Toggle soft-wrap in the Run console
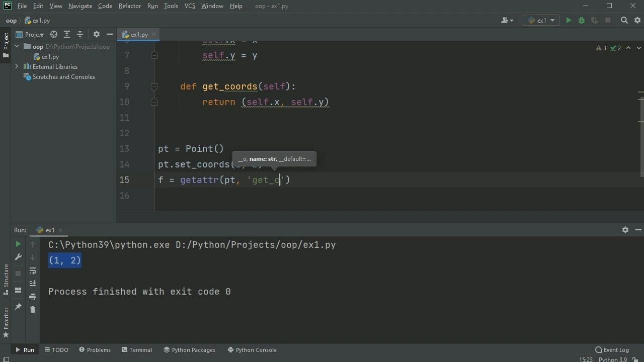 [x=33, y=271]
